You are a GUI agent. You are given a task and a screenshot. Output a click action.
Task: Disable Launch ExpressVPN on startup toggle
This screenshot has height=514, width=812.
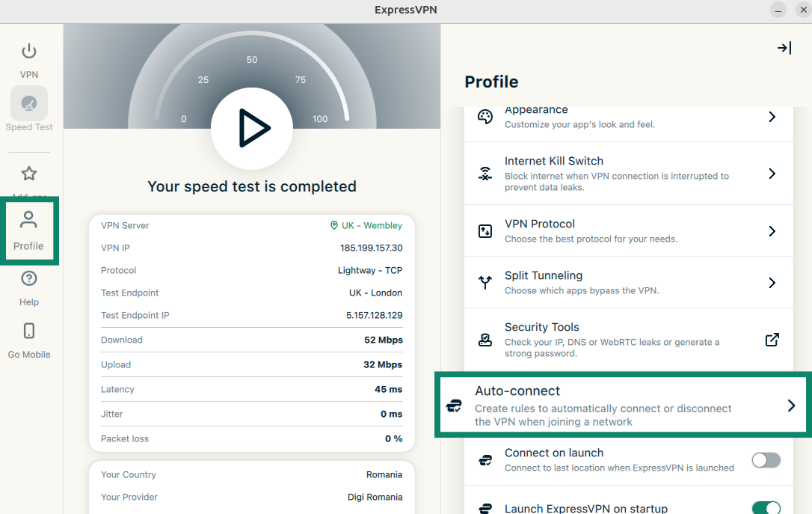(766, 508)
